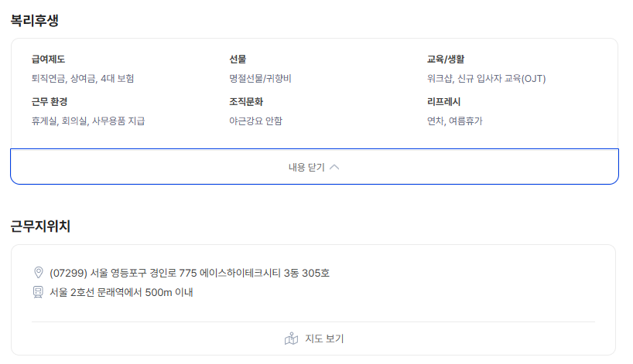Image resolution: width=633 pixels, height=364 pixels.
Task: Select the 급여제도 benefit label
Action: click(49, 59)
